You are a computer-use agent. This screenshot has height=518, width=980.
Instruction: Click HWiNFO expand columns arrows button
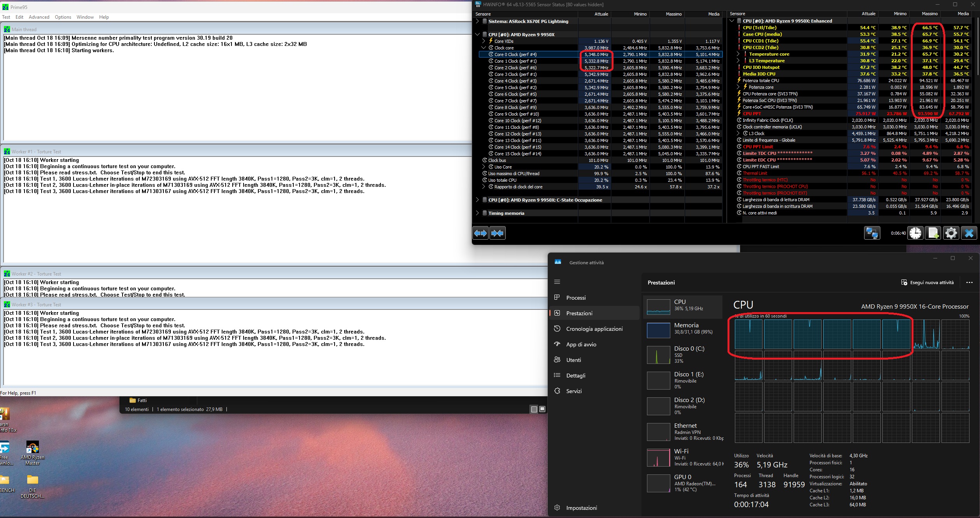pos(480,233)
